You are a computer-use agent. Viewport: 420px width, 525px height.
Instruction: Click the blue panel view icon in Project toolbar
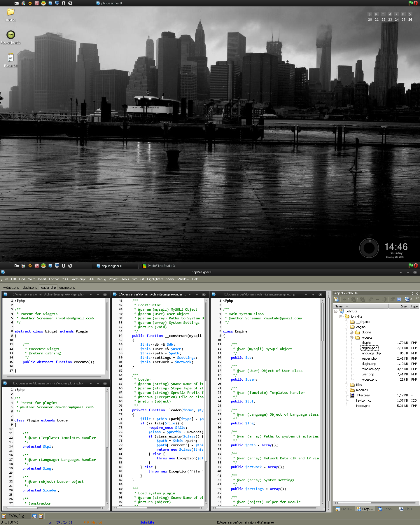pyautogui.click(x=399, y=299)
